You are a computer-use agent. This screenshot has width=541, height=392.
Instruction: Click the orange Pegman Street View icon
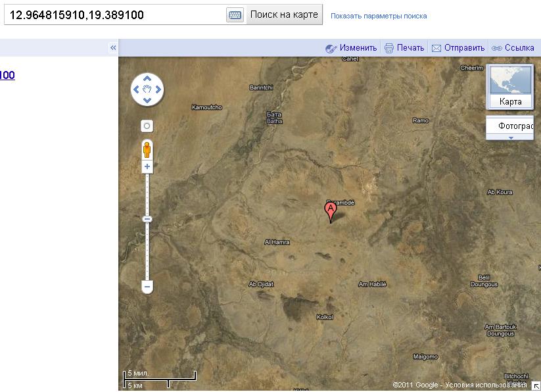point(147,150)
